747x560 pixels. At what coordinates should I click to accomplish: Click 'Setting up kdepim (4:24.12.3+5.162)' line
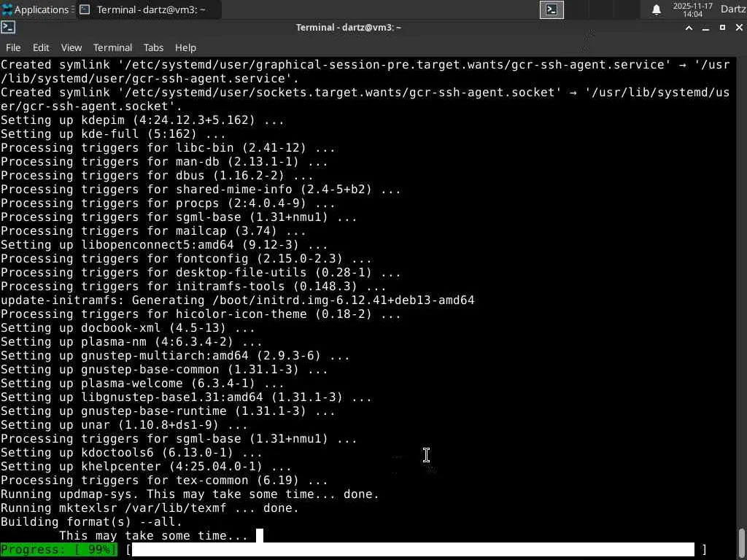[x=142, y=120]
